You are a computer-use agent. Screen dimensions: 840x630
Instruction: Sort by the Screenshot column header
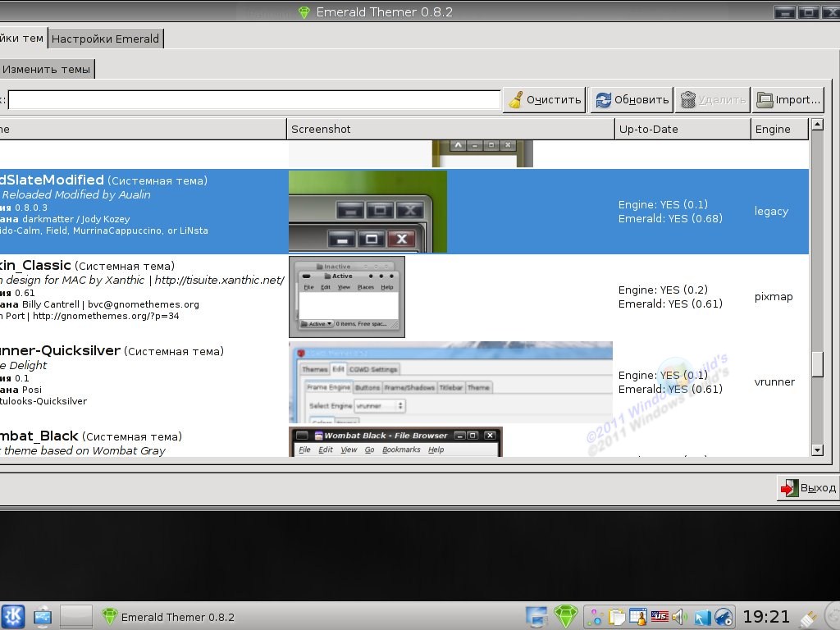pos(450,129)
